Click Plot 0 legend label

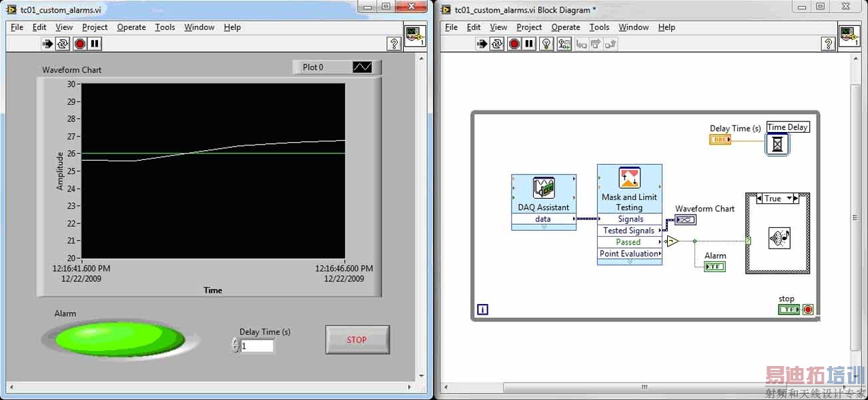313,67
